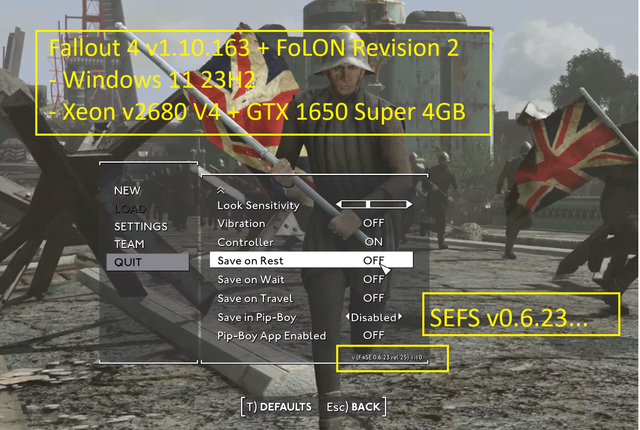
Task: Click the Save in Pip-Boy Disabled value
Action: [x=373, y=317]
